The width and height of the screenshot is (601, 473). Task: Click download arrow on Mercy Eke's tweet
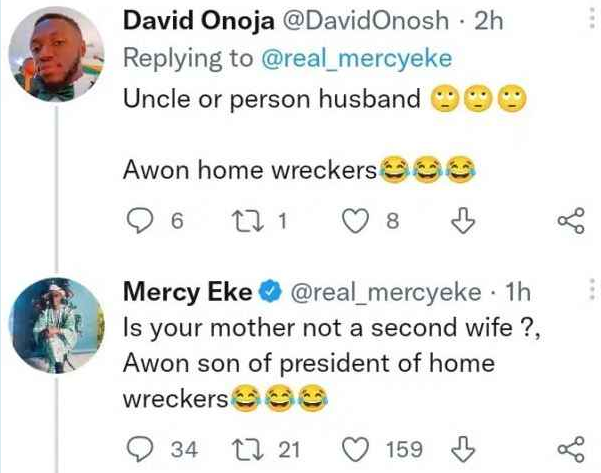[x=461, y=449]
